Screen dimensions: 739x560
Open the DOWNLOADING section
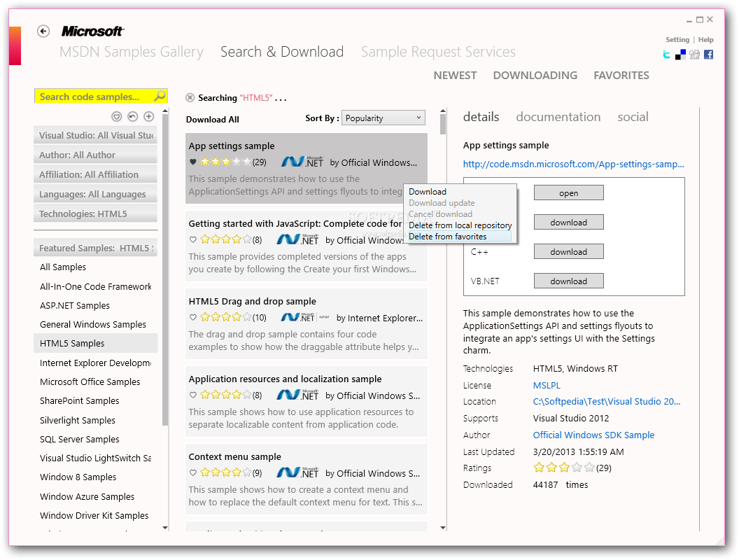click(x=535, y=76)
